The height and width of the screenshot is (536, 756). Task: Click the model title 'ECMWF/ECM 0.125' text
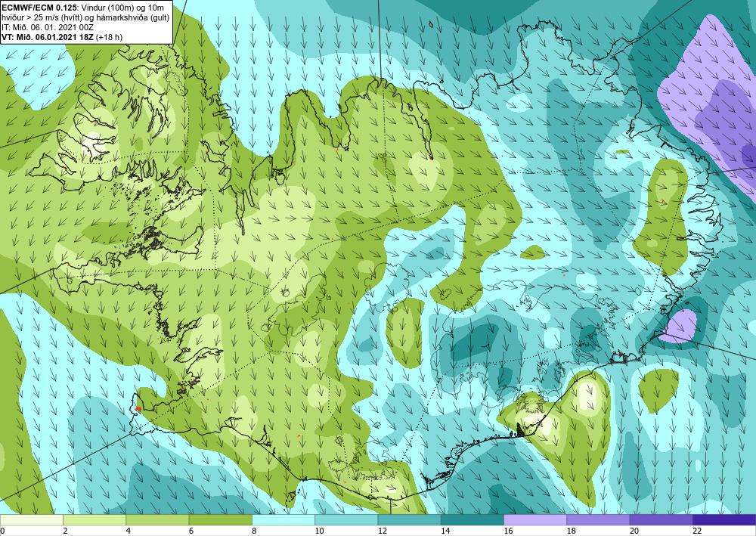click(x=39, y=8)
